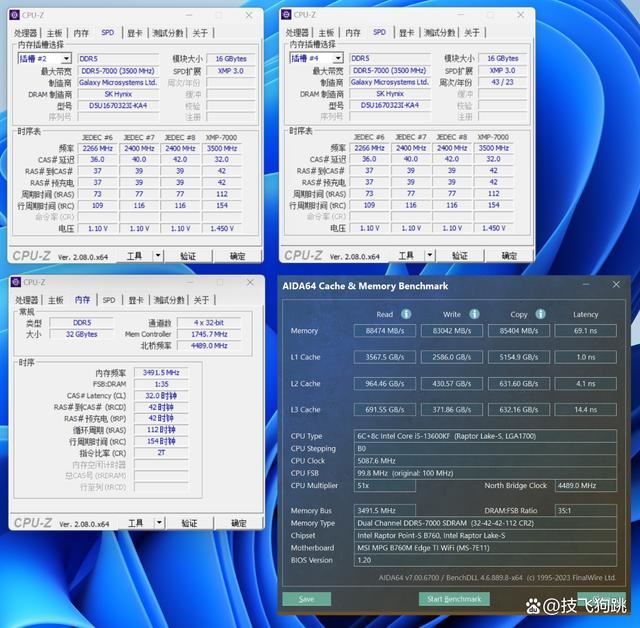640x628 pixels.
Task: Click 内存频率 value 3491.5 MHz
Action: pyautogui.click(x=161, y=373)
